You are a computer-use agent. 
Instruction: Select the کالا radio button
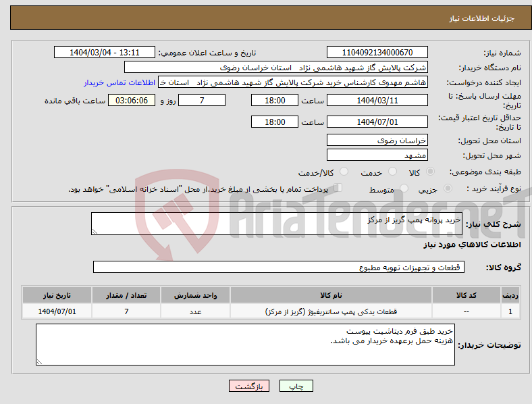(430, 172)
